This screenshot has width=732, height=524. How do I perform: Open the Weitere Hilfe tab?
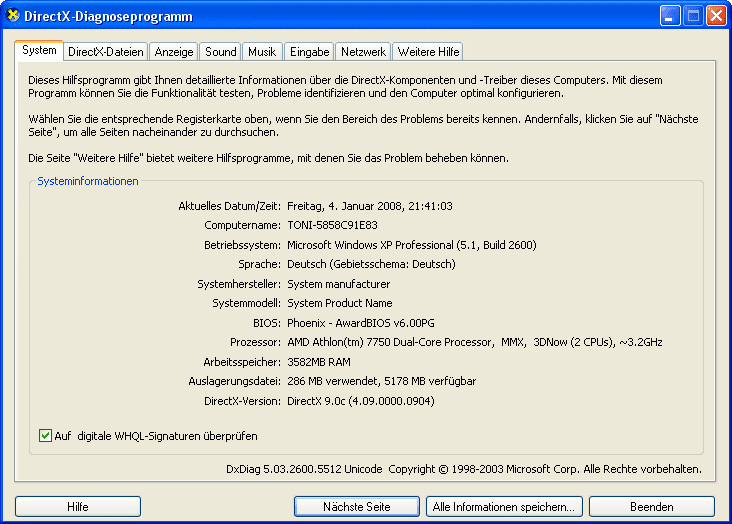[428, 52]
